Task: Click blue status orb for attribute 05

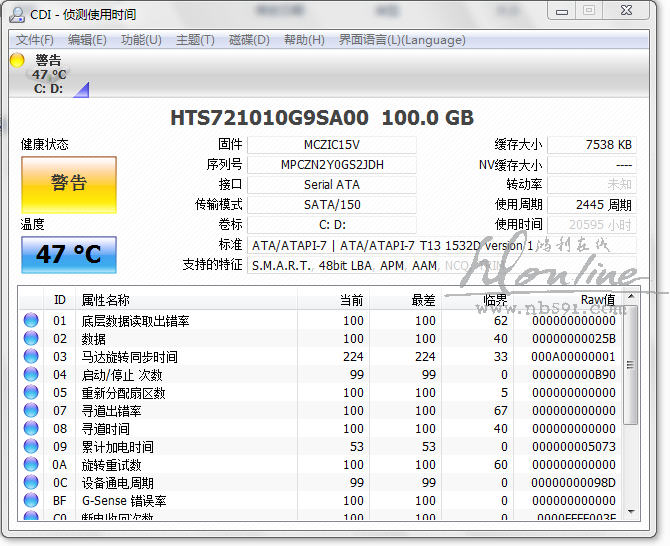Action: tap(31, 393)
